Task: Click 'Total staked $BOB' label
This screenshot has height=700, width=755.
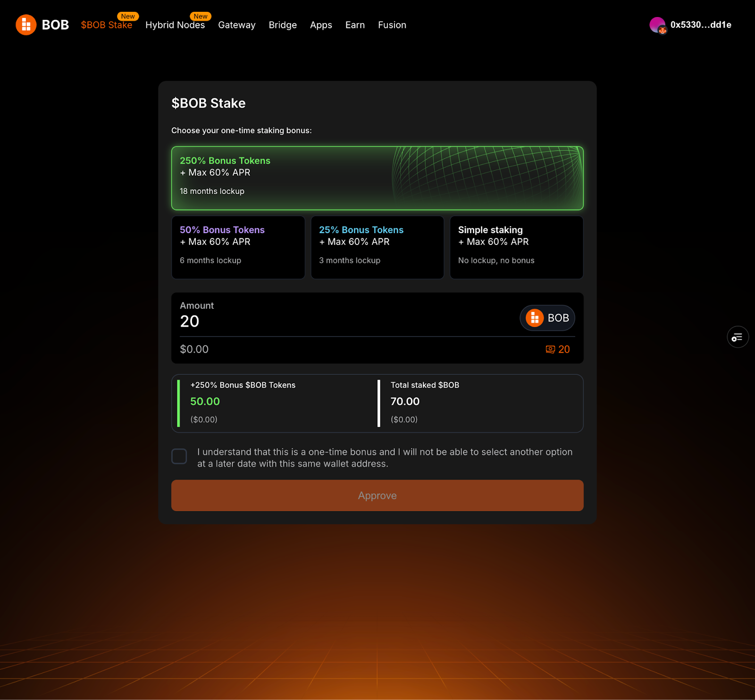Action: pos(425,385)
